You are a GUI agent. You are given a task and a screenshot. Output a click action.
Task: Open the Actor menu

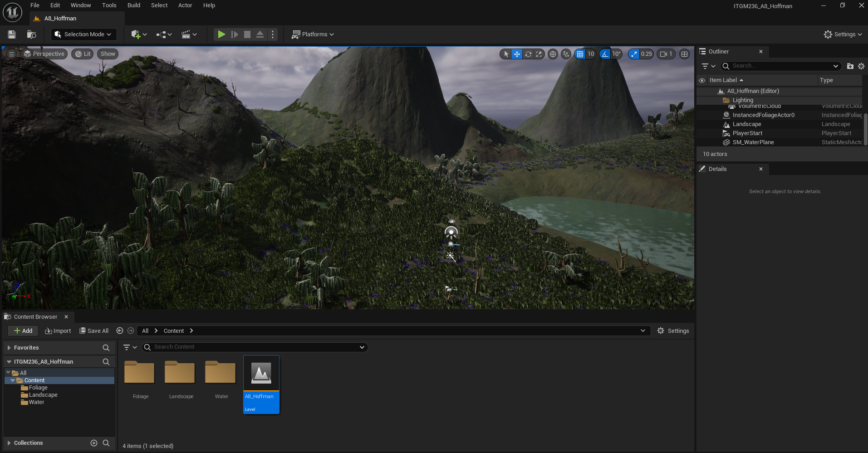click(x=185, y=5)
